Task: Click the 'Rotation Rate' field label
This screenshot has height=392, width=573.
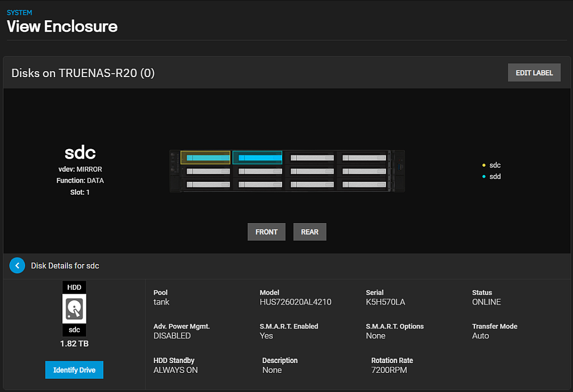Action: click(392, 361)
